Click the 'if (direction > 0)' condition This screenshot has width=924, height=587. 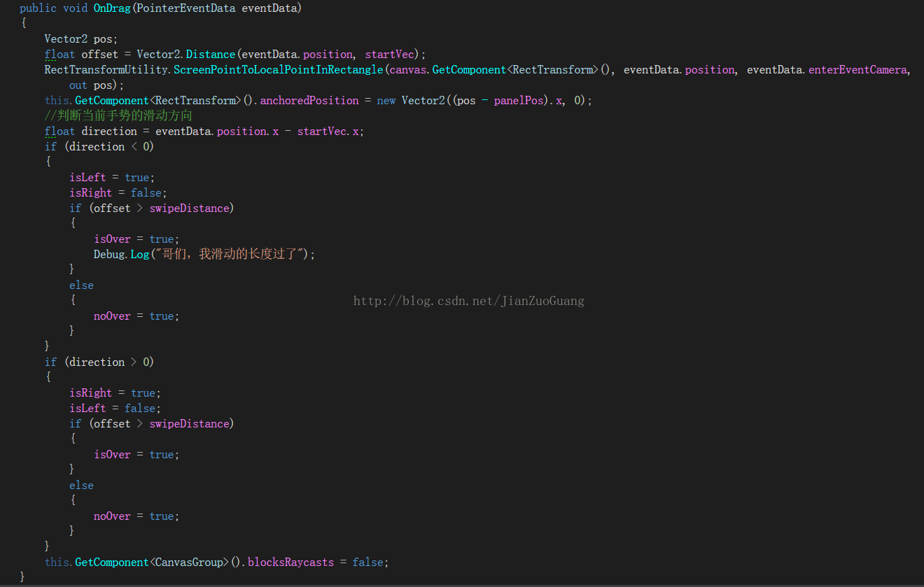click(99, 362)
